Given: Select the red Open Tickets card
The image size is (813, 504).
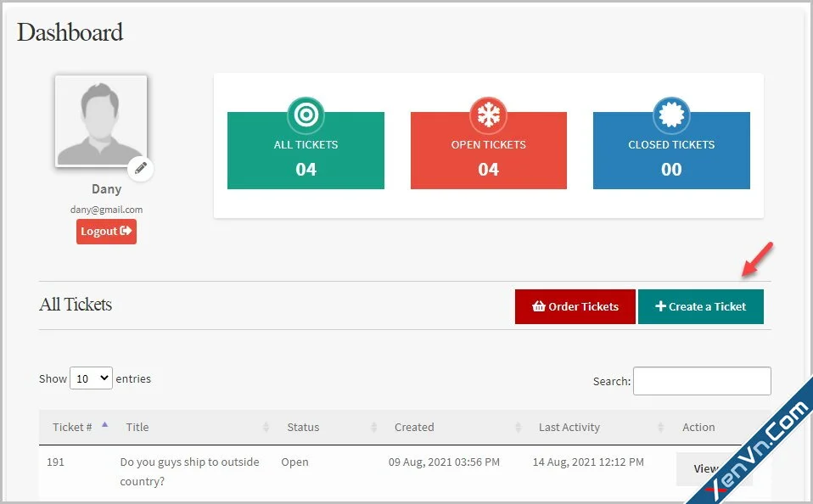Looking at the screenshot, I should click(x=488, y=157).
